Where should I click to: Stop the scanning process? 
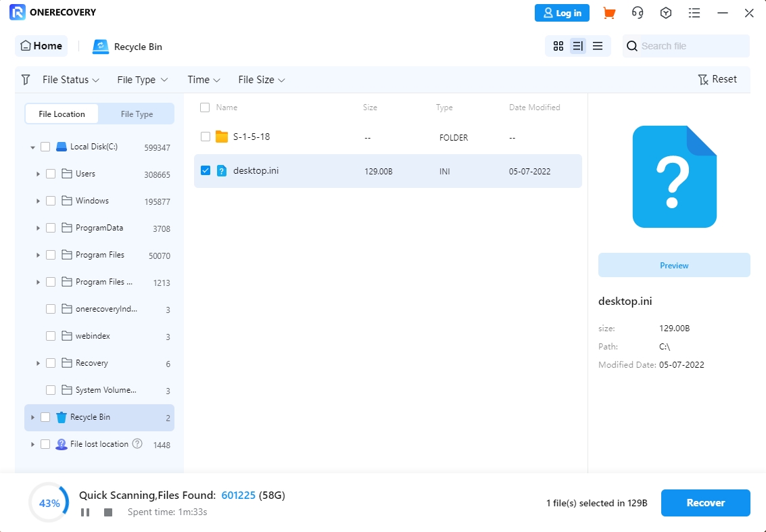pyautogui.click(x=108, y=512)
